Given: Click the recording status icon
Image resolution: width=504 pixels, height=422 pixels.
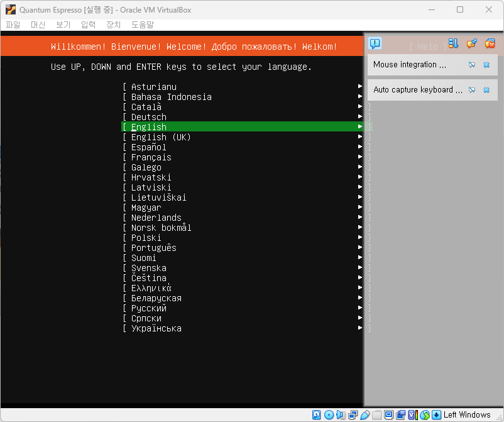Looking at the screenshot, I should 400,415.
